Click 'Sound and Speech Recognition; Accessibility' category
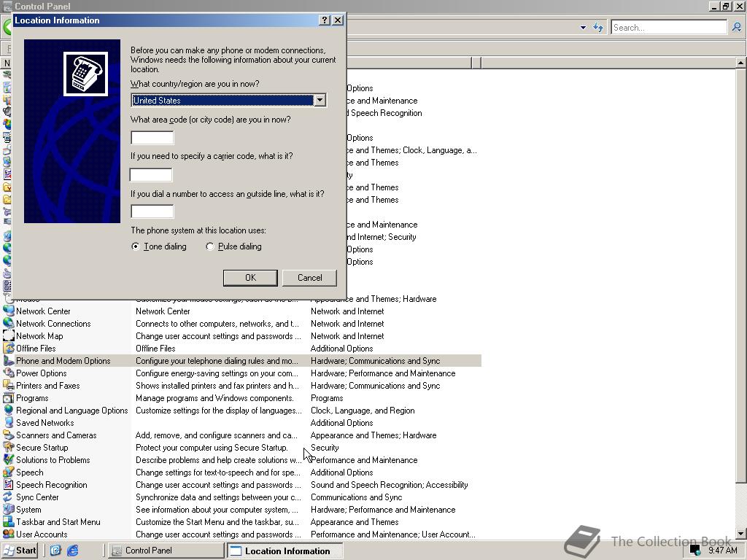The image size is (747, 560). pos(390,484)
